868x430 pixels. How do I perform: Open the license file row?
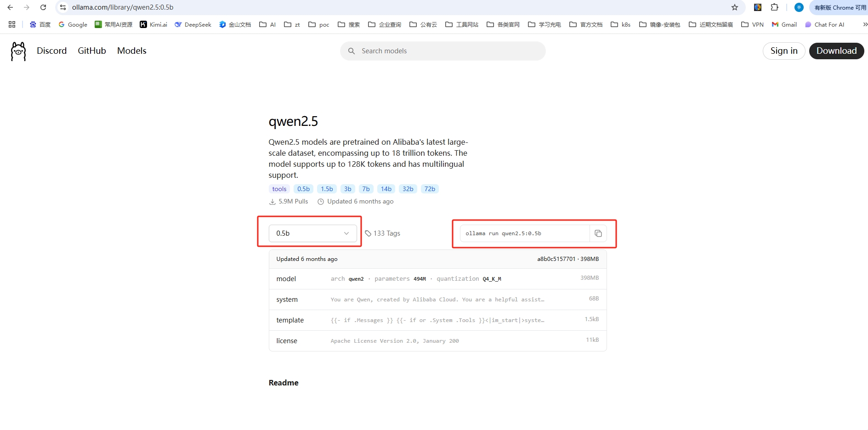[x=437, y=341]
